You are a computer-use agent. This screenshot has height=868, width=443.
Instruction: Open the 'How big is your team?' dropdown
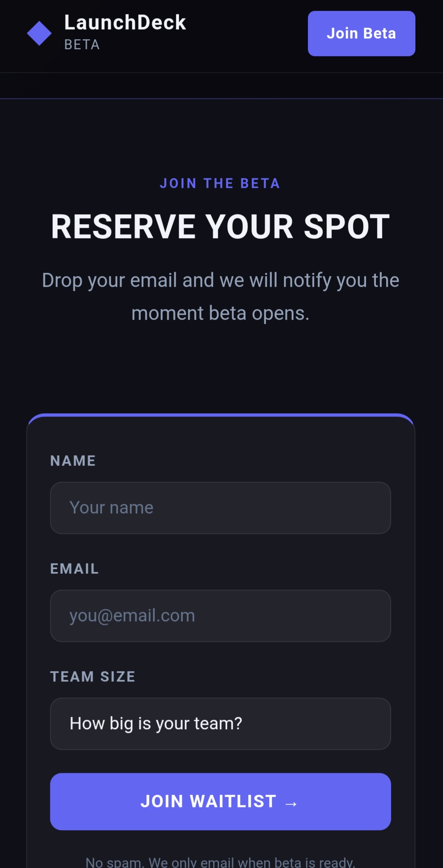tap(220, 724)
